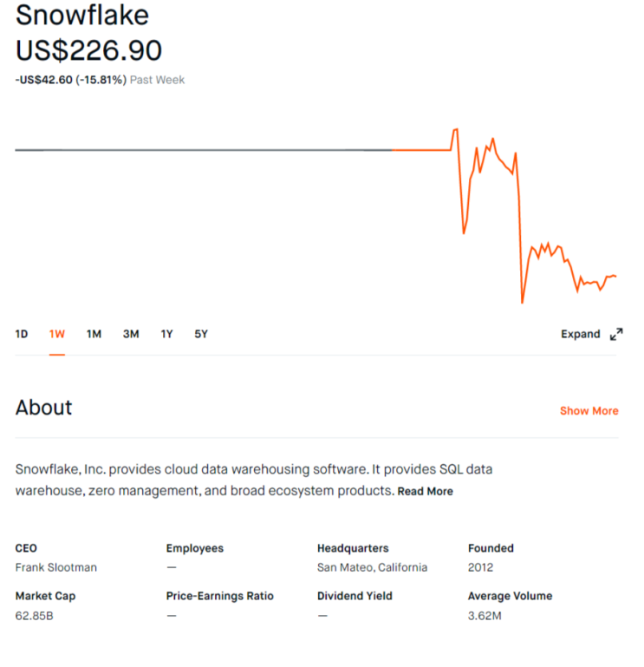Click the 62.85B Market Cap value
Screen dimensions: 644x667
point(36,615)
